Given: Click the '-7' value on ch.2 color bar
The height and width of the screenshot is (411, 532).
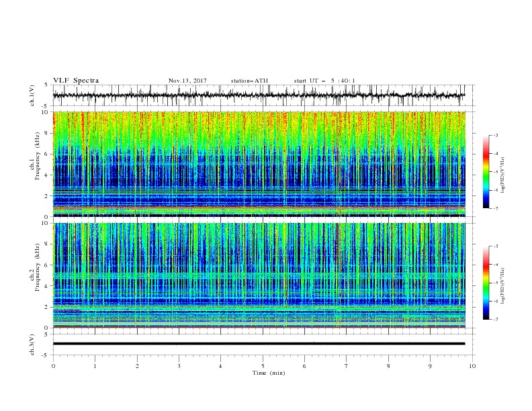Looking at the screenshot, I should pos(495,320).
